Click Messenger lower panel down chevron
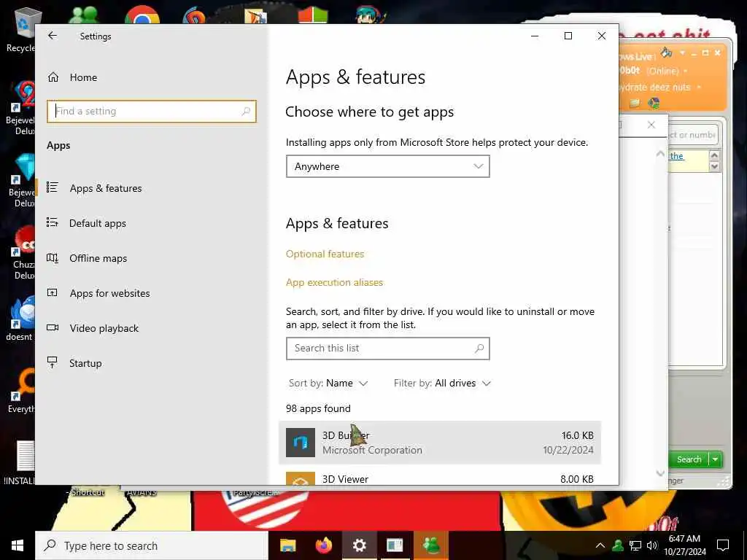Screen dimensions: 747x560 tap(659, 473)
